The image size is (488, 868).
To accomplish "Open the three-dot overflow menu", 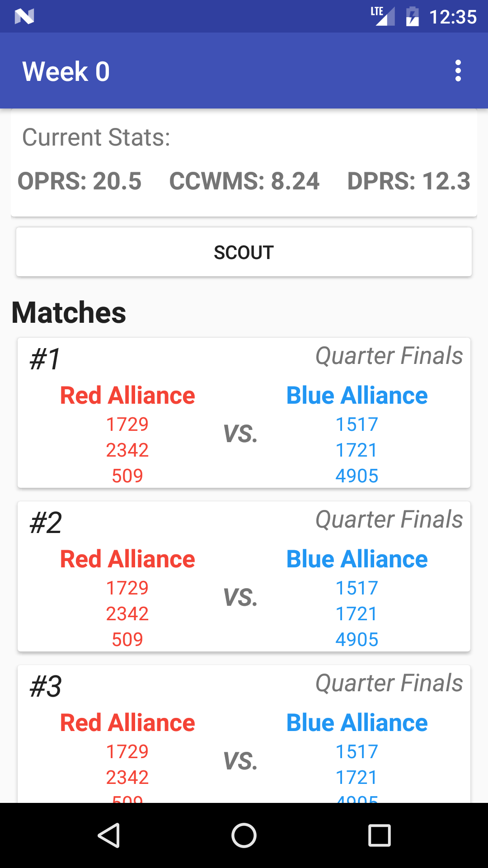I will [458, 71].
